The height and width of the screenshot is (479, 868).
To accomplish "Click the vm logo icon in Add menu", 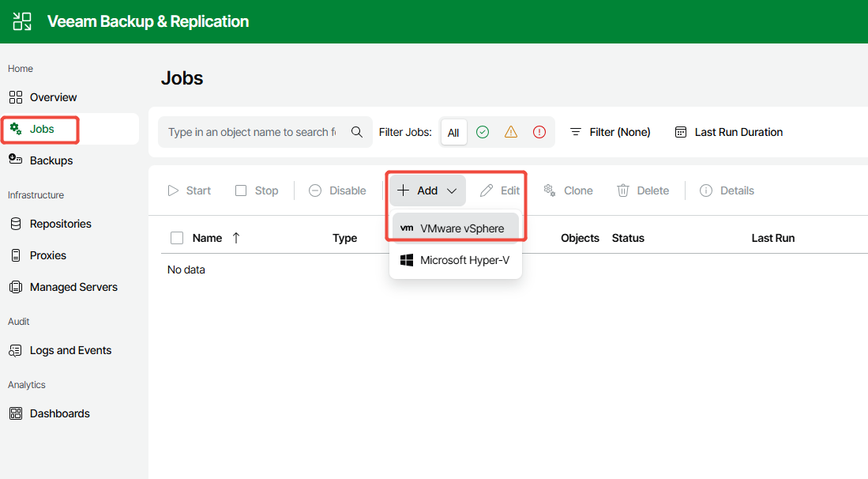I will tap(407, 228).
